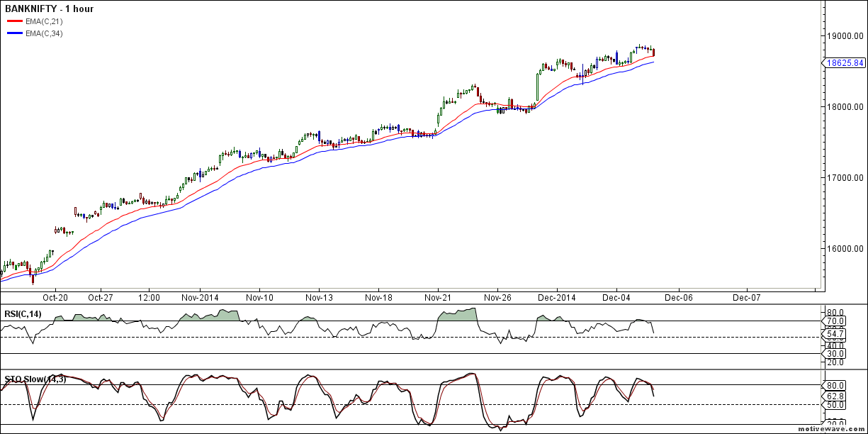The width and height of the screenshot is (868, 434).
Task: Click the red EMA(C,21) legend line
Action: (x=14, y=21)
